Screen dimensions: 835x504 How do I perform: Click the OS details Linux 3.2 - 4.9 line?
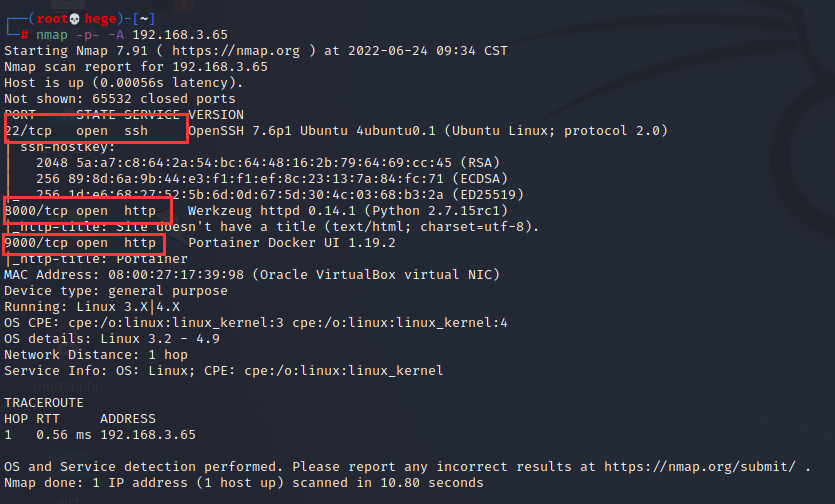pos(112,339)
